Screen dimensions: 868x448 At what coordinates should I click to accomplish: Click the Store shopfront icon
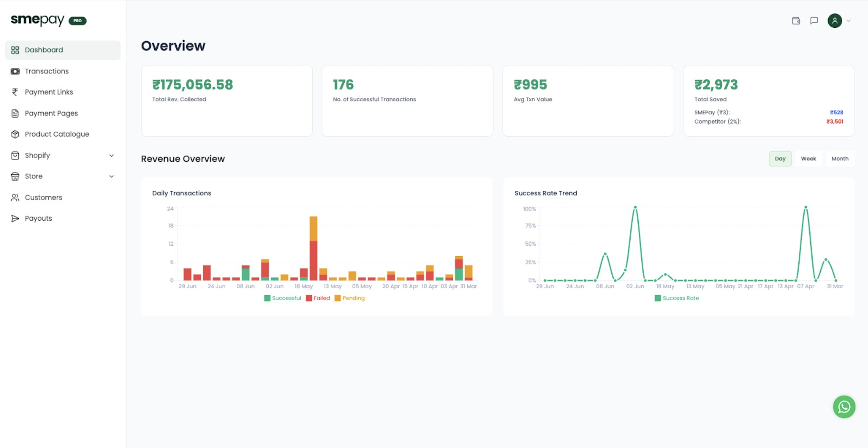[x=15, y=176]
